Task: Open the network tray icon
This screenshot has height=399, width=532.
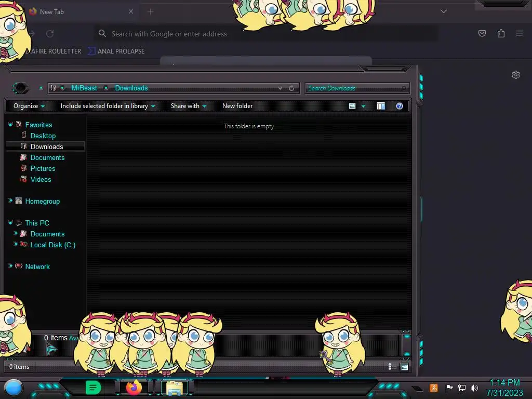Action: [x=462, y=388]
